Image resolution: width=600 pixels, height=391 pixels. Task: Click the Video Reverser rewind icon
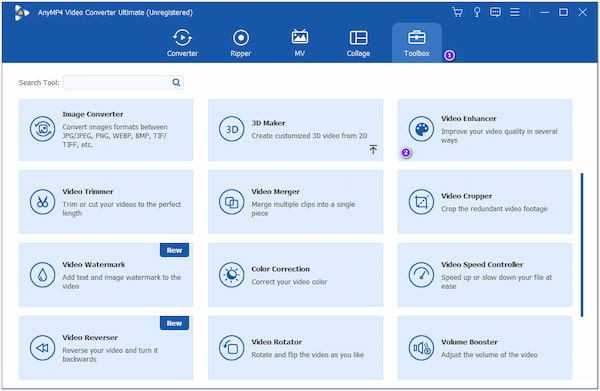click(42, 348)
